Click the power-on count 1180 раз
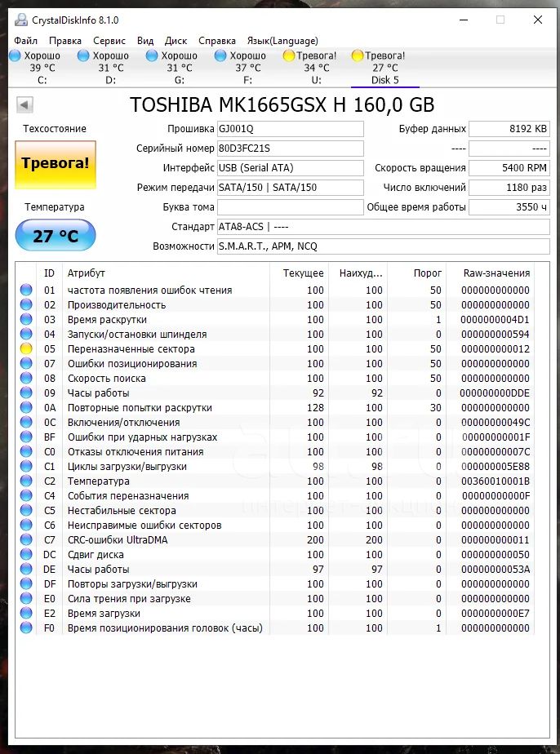This screenshot has height=754, width=560. point(509,188)
